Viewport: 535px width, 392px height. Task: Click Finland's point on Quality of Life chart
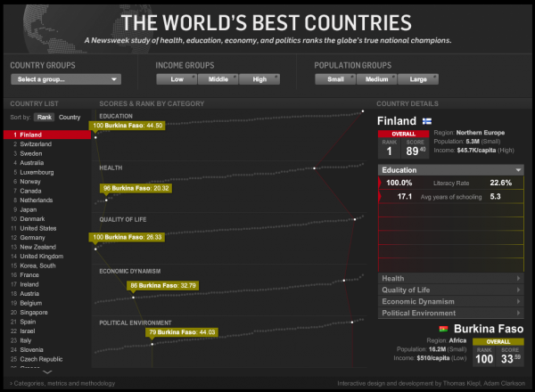click(355, 219)
